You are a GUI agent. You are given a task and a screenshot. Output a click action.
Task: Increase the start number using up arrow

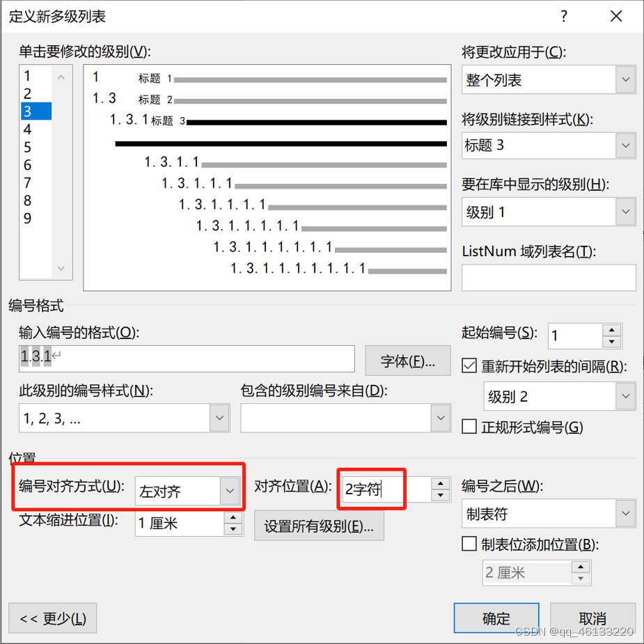[612, 330]
